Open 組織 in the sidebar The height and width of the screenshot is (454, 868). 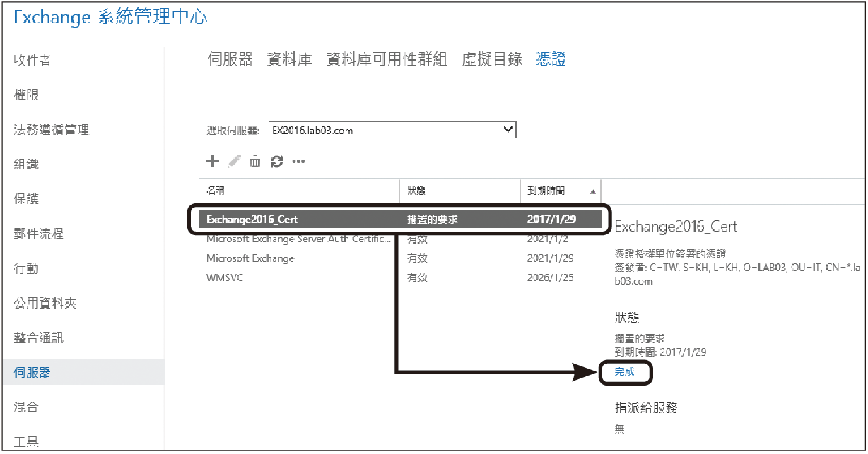point(26,164)
